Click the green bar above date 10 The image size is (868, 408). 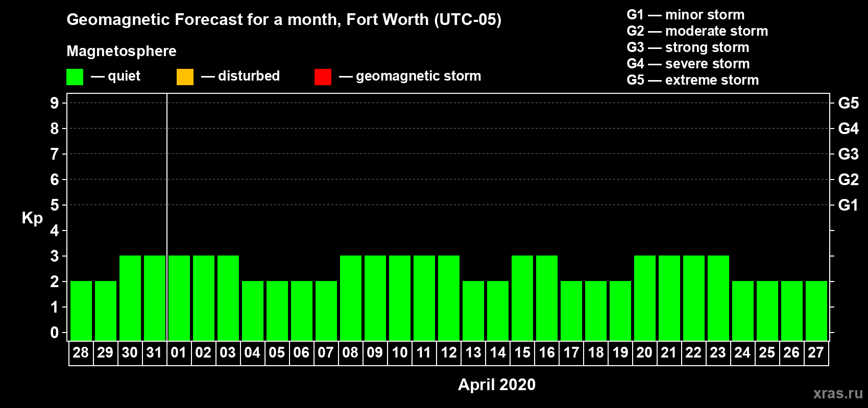(x=400, y=298)
